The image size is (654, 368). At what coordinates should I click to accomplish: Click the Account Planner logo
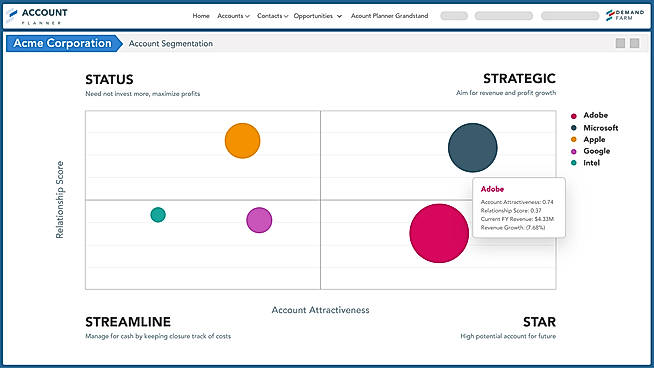(37, 16)
